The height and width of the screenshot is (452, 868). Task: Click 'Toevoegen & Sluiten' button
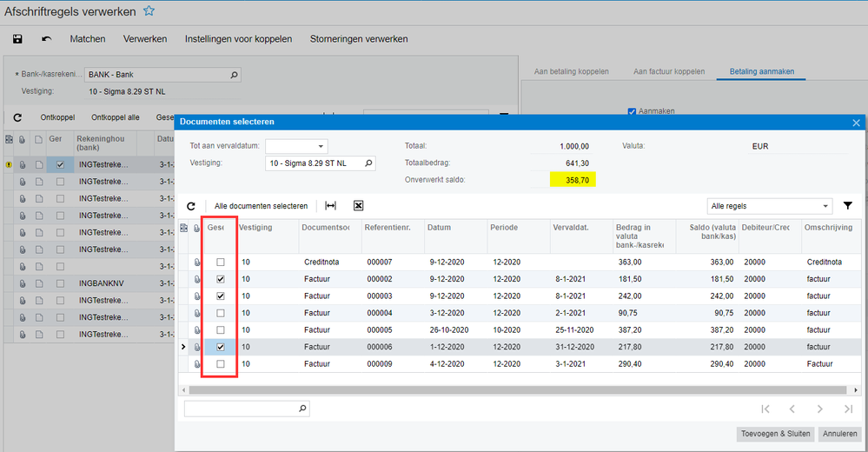coord(775,434)
